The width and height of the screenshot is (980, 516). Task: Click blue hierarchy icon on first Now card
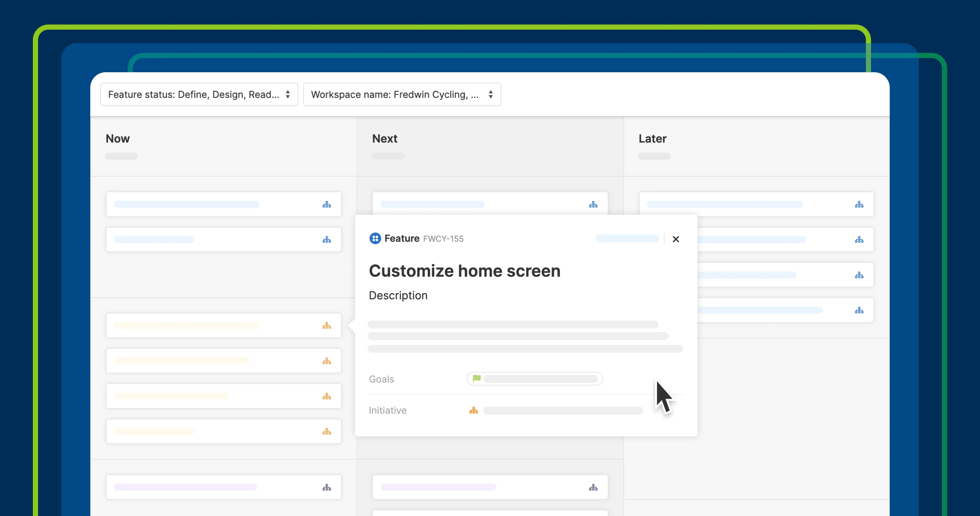[x=327, y=205]
